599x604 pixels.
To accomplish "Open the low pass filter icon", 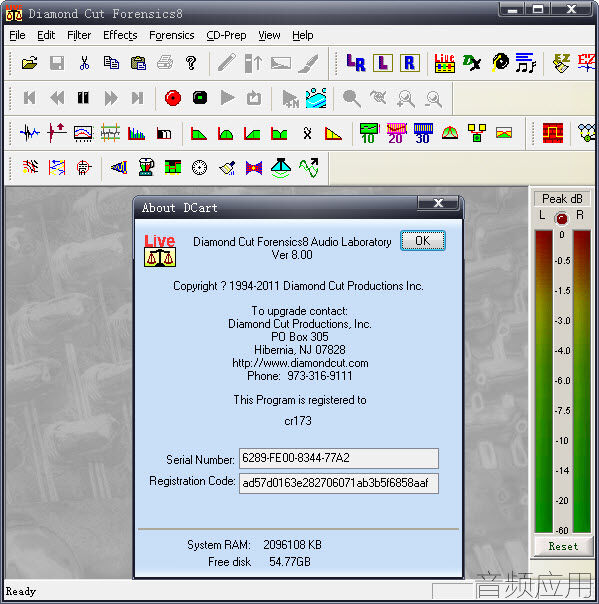I will [x=198, y=134].
